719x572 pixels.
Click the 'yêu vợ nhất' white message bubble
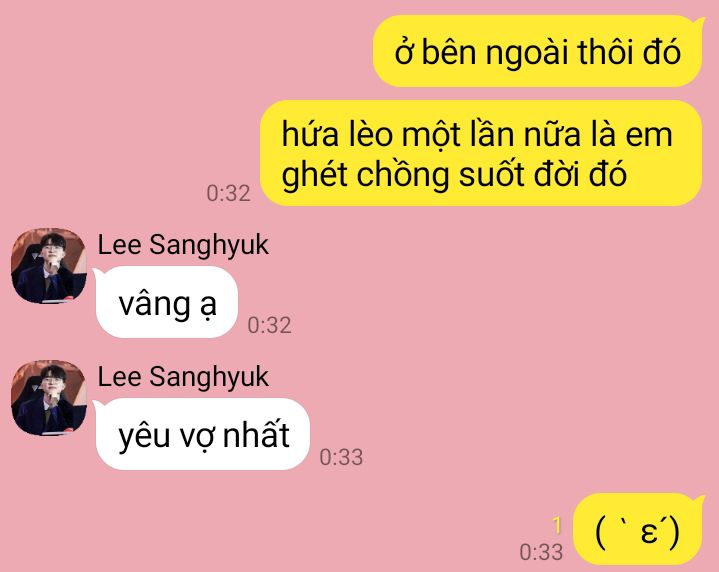coord(202,434)
